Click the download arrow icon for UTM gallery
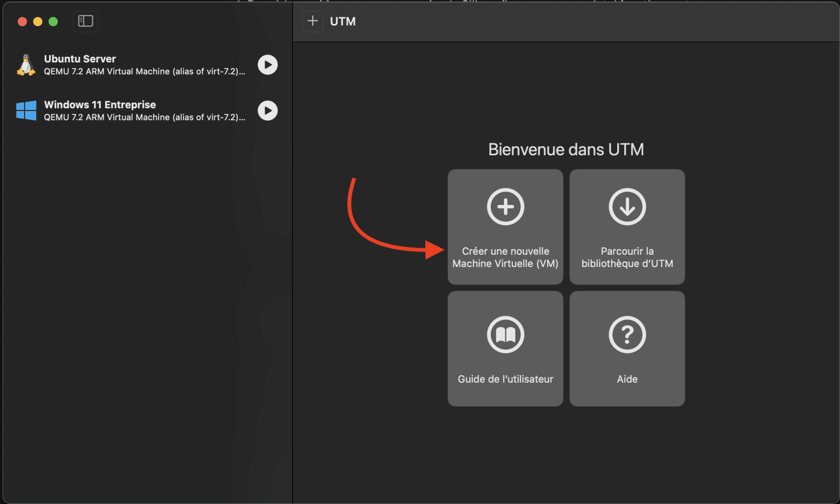The width and height of the screenshot is (840, 504). [627, 206]
